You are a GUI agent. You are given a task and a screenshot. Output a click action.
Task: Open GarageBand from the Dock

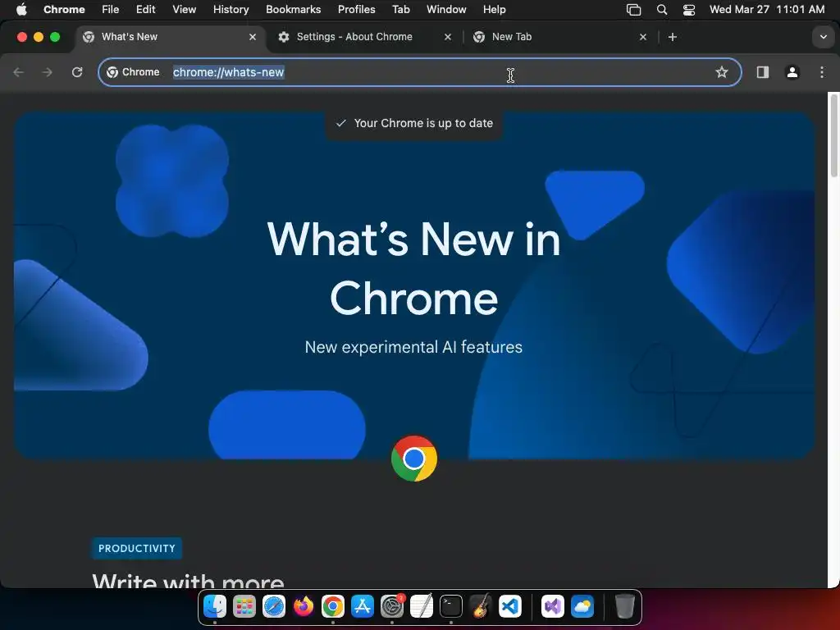click(481, 606)
